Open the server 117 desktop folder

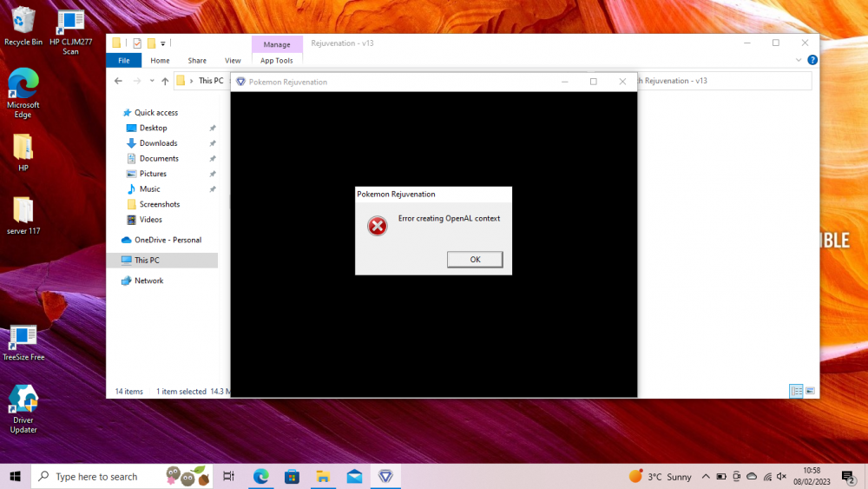(23, 216)
